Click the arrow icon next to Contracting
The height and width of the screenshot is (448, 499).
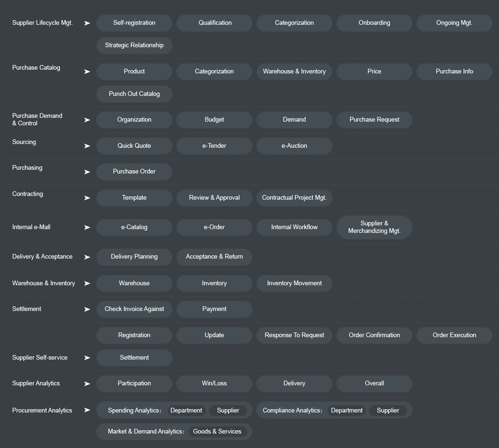pos(87,198)
